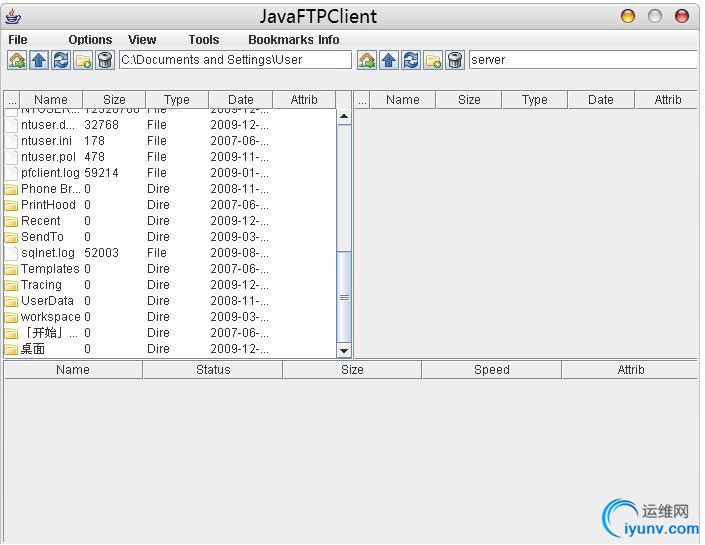Viewport: 705px width, 545px height.
Task: Click local pane scrollbar down arrow
Action: (x=344, y=351)
